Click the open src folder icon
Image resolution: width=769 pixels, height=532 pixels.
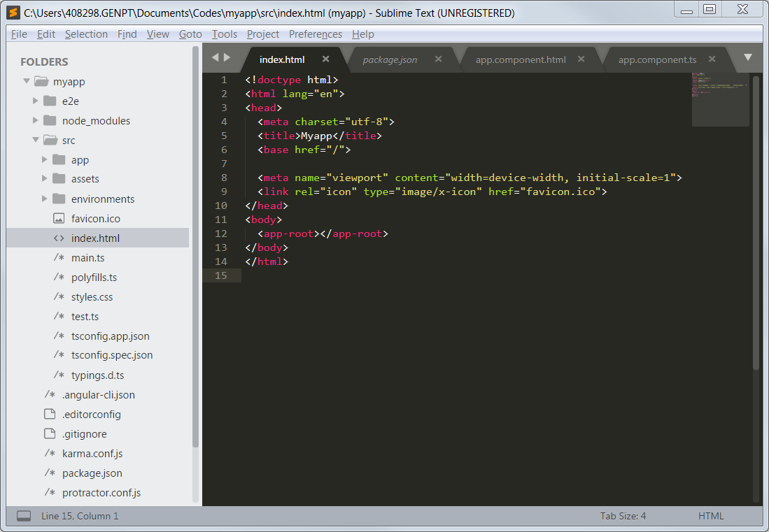pos(50,141)
